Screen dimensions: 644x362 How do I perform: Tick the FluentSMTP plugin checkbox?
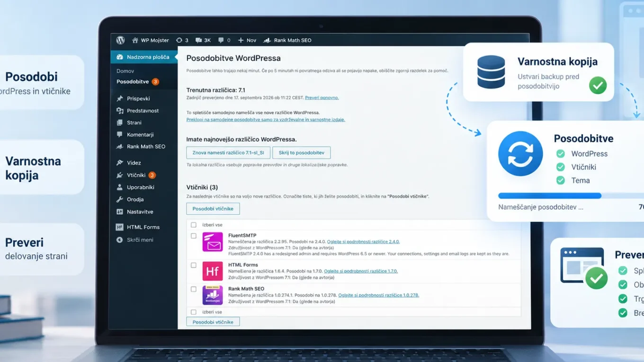coord(193,236)
